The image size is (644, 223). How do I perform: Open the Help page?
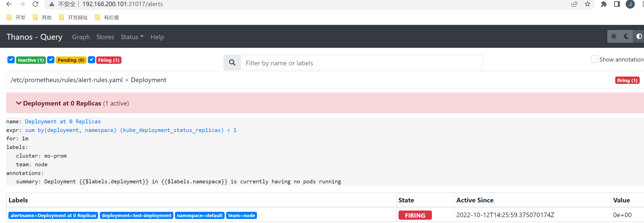pos(157,37)
